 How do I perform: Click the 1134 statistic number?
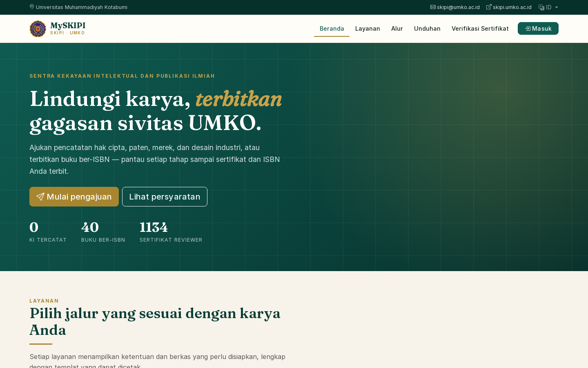[154, 227]
